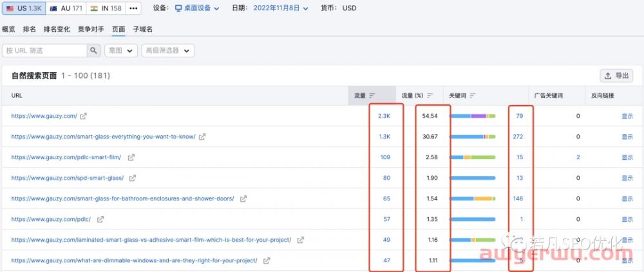This screenshot has height=272, width=644.
Task: Click keyword count 272
Action: click(x=518, y=137)
